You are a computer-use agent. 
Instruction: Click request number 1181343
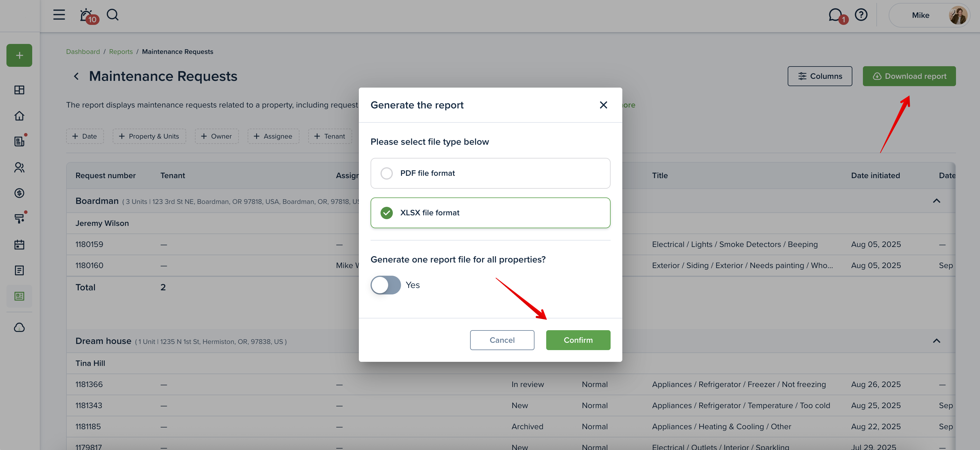(89, 405)
